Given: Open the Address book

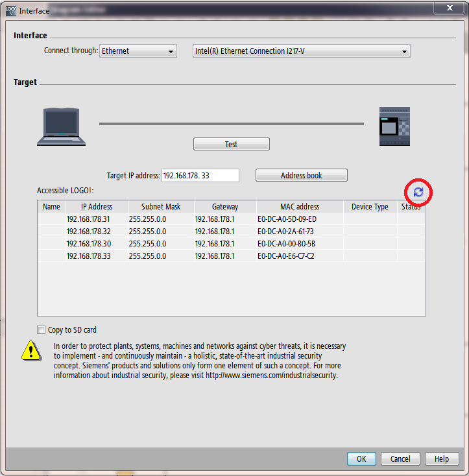Looking at the screenshot, I should coord(302,176).
